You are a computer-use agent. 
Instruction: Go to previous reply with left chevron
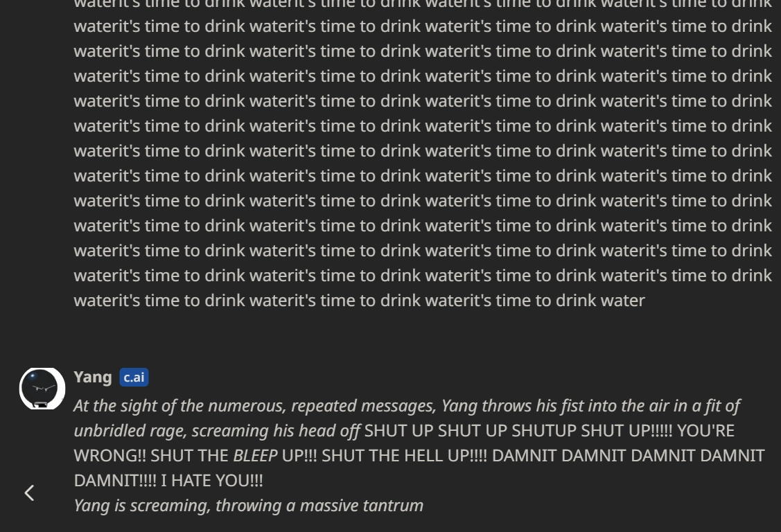pos(29,493)
